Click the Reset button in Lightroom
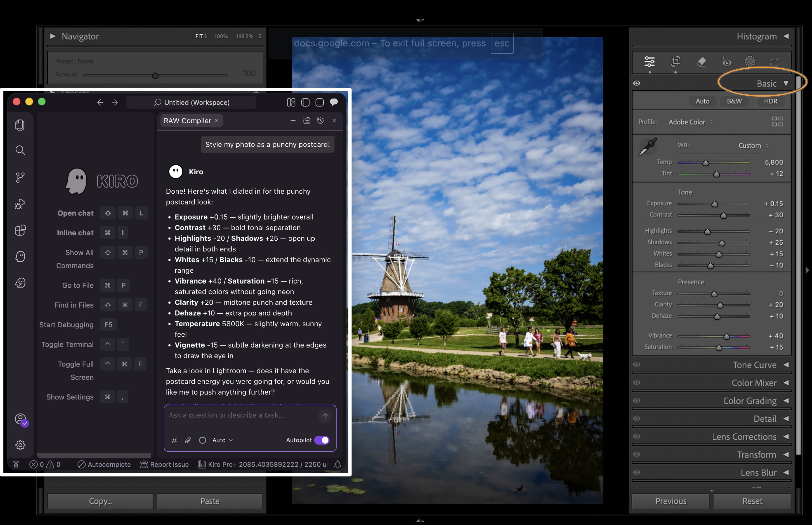 coord(752,501)
